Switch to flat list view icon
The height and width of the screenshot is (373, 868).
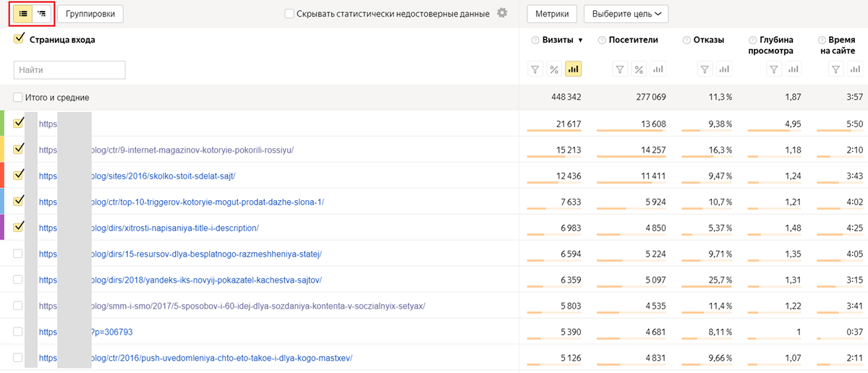tap(22, 13)
